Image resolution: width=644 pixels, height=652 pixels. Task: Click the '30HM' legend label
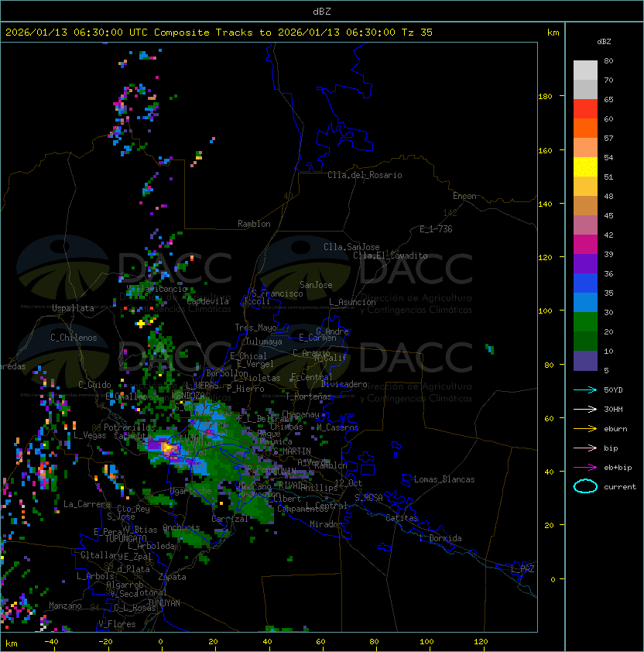(613, 410)
